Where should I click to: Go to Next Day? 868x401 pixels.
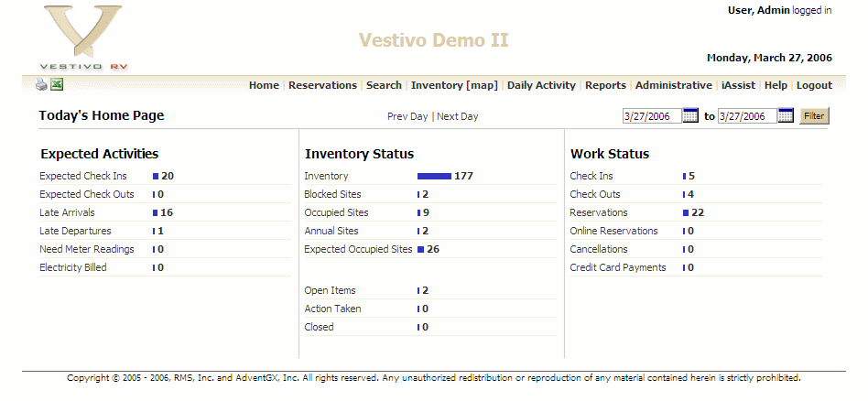(x=458, y=116)
